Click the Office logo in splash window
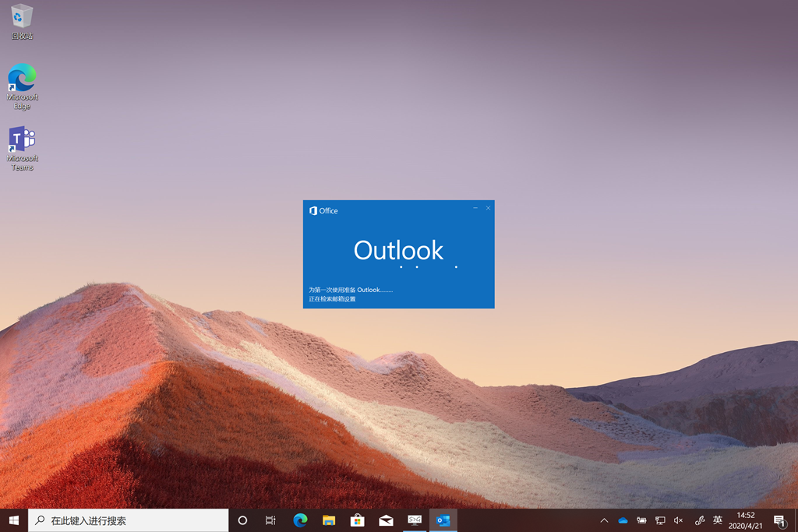The height and width of the screenshot is (532, 798). tap(323, 210)
